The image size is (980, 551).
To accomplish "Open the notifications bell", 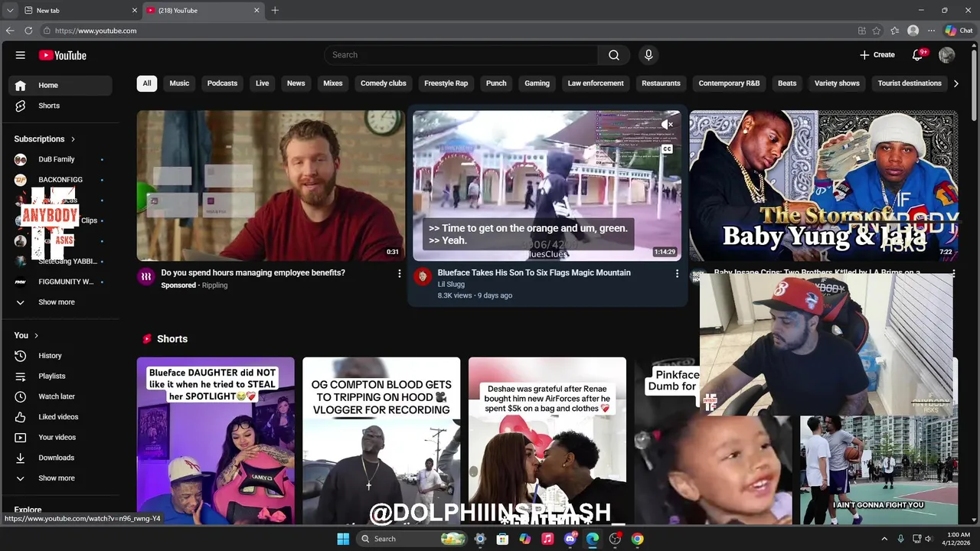I will tap(918, 55).
